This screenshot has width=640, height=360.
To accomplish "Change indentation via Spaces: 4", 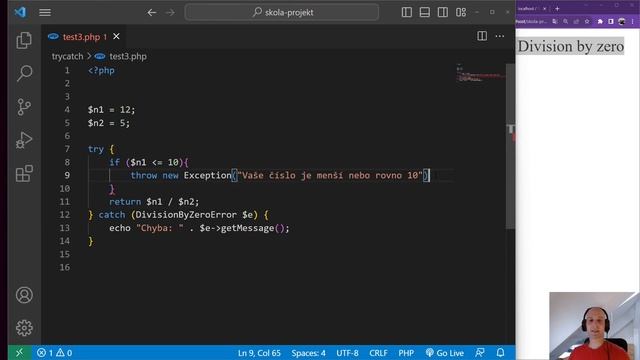I will tap(309, 353).
